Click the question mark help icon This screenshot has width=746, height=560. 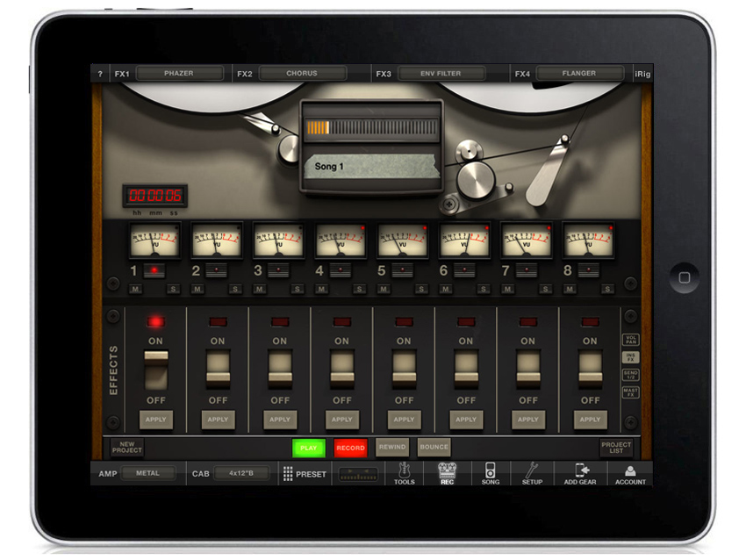coord(100,74)
